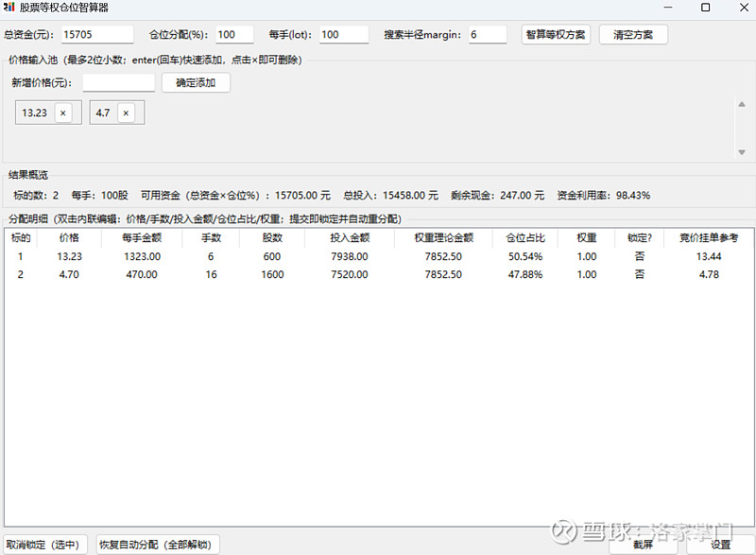
Task: Select price cell 13.23 in row 1
Action: coord(69,256)
